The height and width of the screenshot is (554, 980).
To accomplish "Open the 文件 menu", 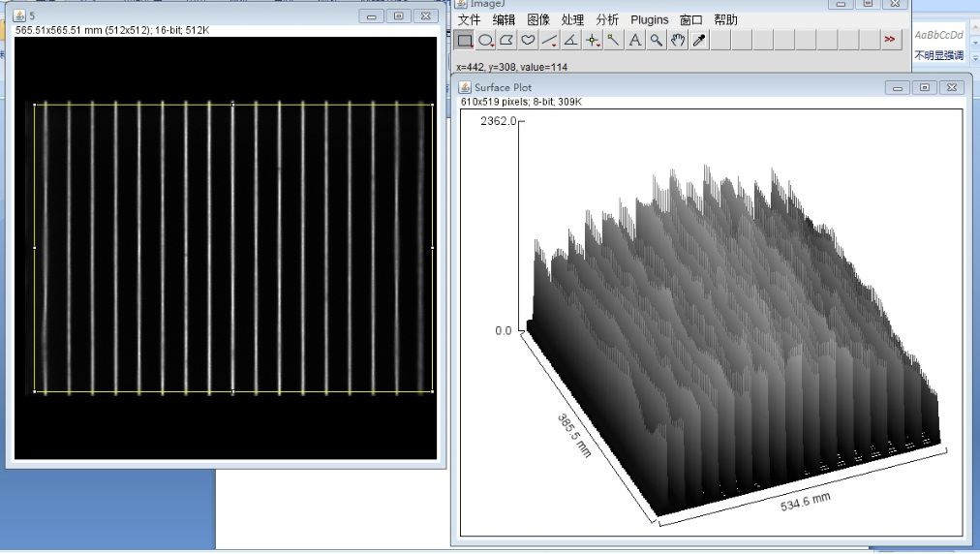I will pyautogui.click(x=469, y=19).
